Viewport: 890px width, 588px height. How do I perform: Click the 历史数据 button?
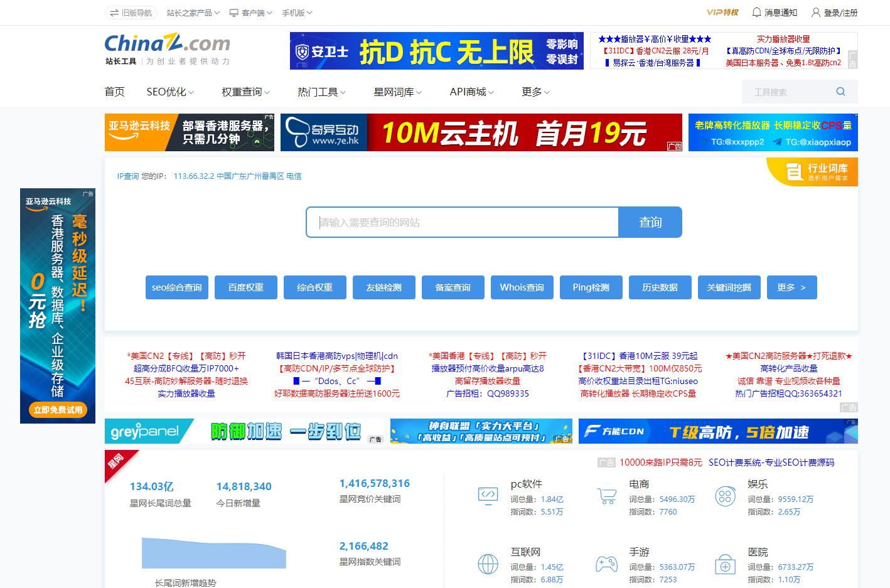pyautogui.click(x=660, y=287)
